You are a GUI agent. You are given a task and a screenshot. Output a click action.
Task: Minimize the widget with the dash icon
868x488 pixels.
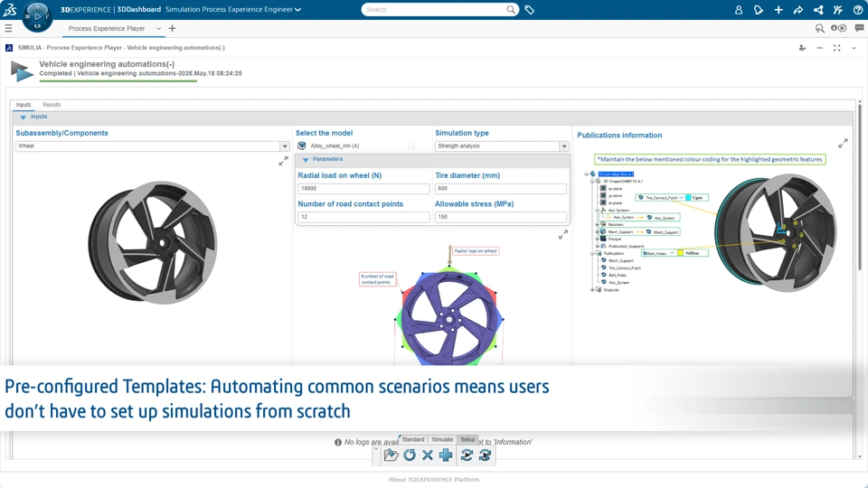point(819,48)
